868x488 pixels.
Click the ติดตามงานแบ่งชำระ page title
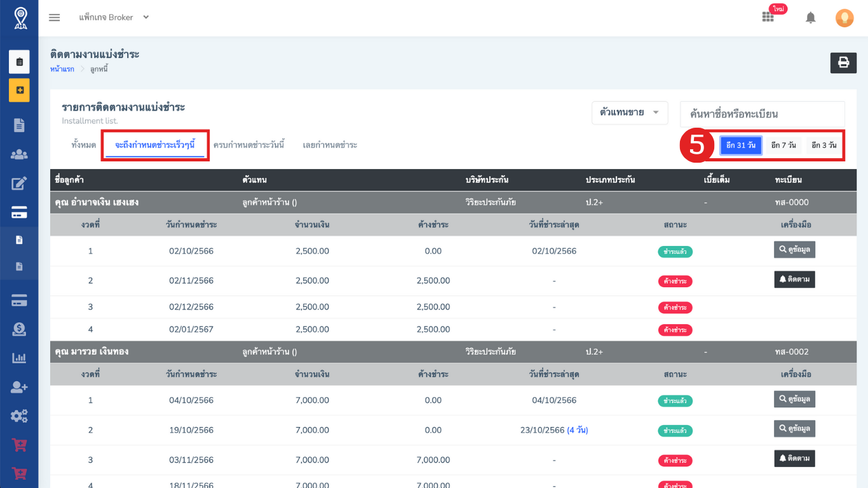pos(95,55)
